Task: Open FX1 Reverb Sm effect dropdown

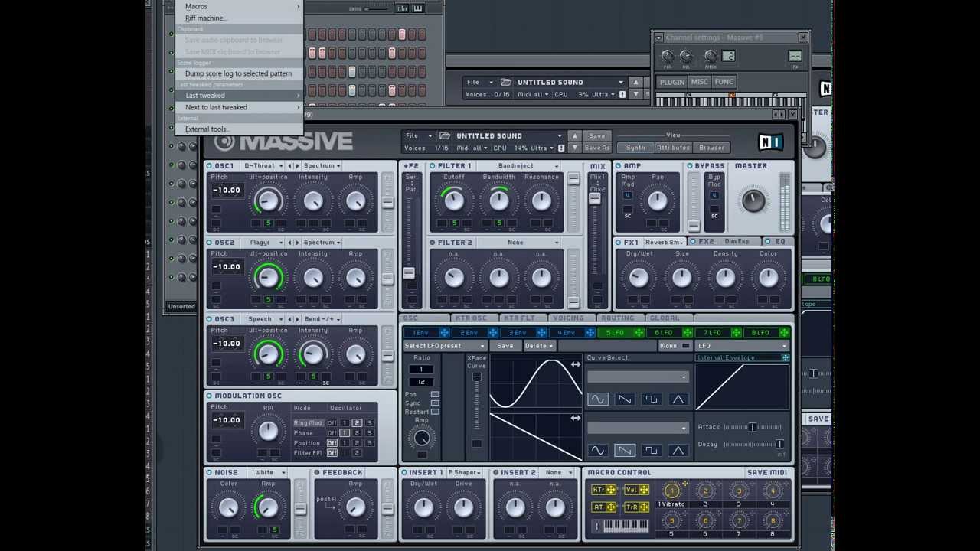Action: [x=665, y=243]
